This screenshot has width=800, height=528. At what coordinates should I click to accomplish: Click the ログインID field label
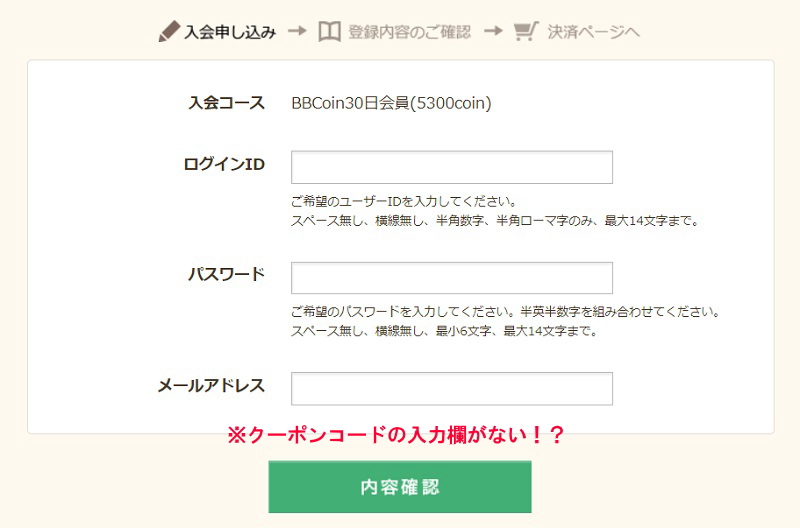click(x=224, y=164)
